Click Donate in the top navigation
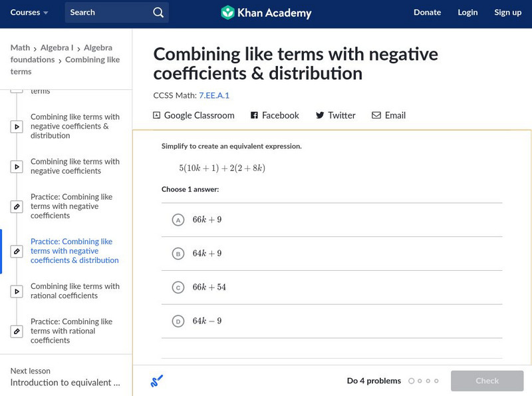This screenshot has width=532, height=396. pyautogui.click(x=427, y=12)
